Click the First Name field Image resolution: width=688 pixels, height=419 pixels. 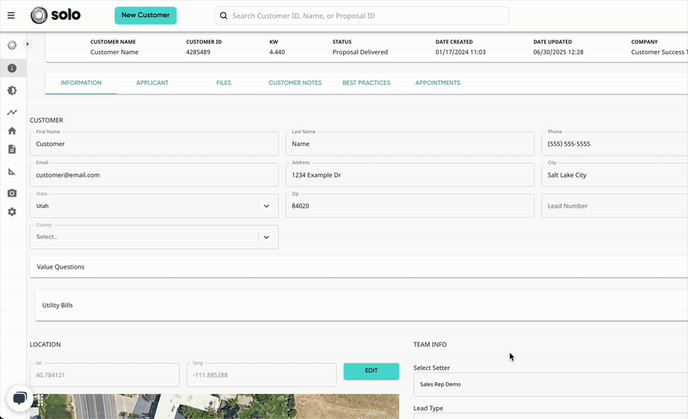pos(154,143)
